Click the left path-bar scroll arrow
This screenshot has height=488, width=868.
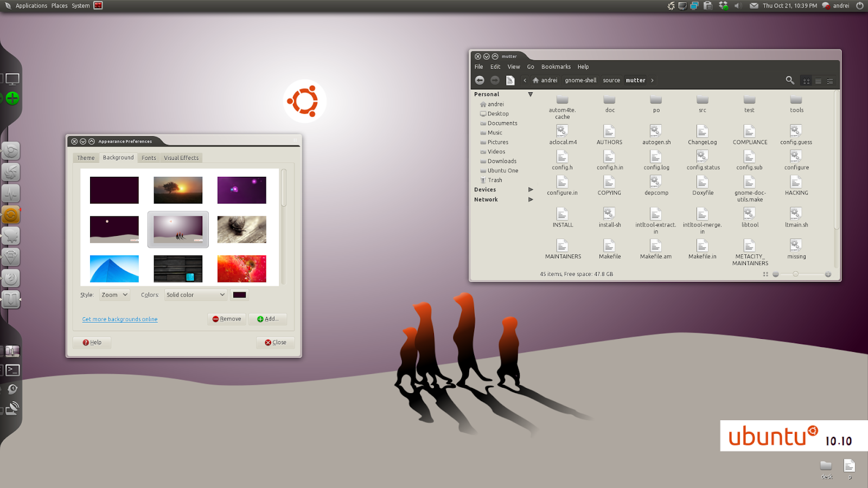pyautogui.click(x=525, y=80)
